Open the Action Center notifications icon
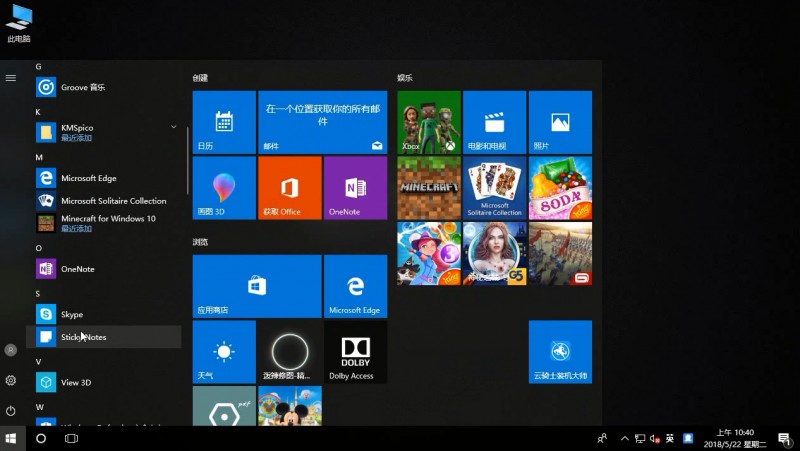Screen dimensions: 800x451 [x=784, y=438]
